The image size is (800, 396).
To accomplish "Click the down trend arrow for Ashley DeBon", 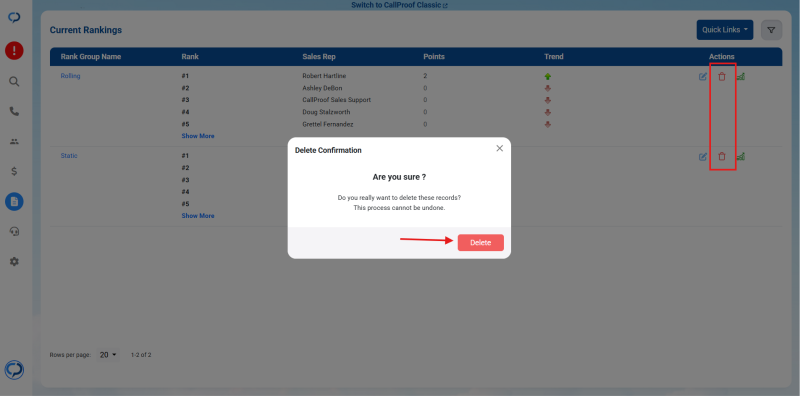I will tap(548, 88).
